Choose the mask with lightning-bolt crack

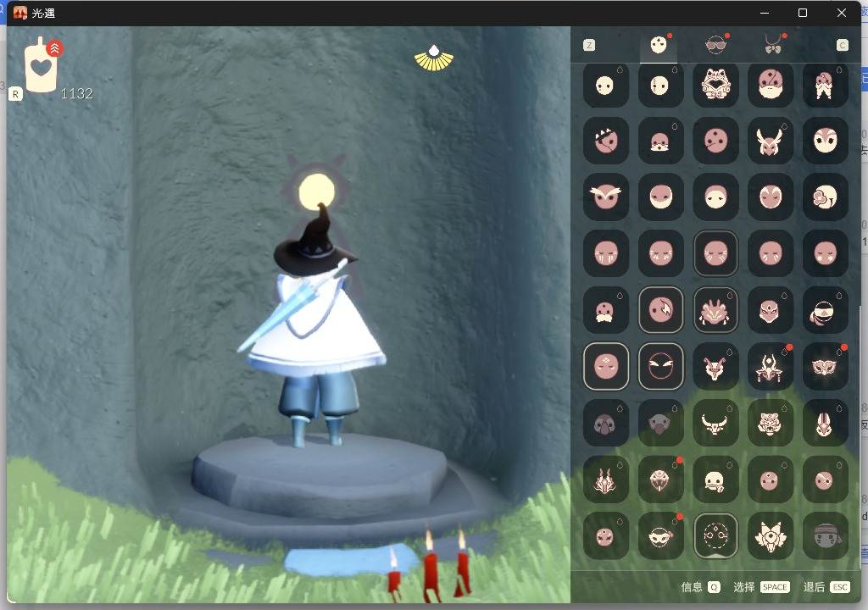point(660,310)
